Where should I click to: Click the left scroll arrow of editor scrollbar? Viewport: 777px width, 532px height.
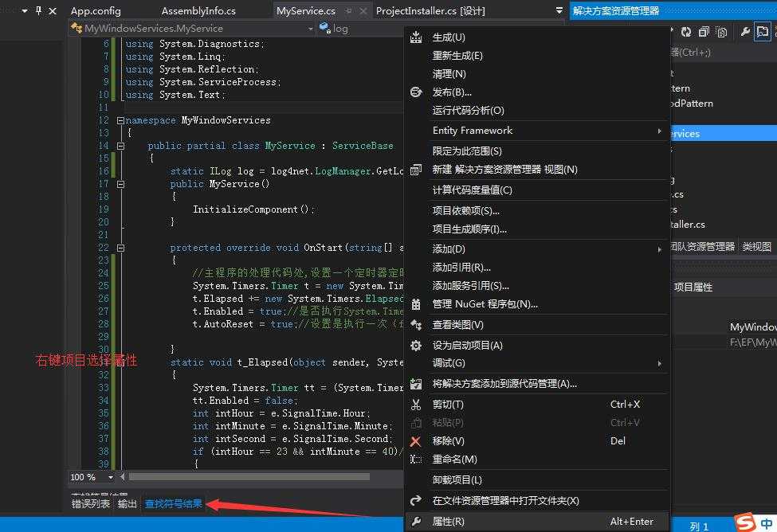123,477
